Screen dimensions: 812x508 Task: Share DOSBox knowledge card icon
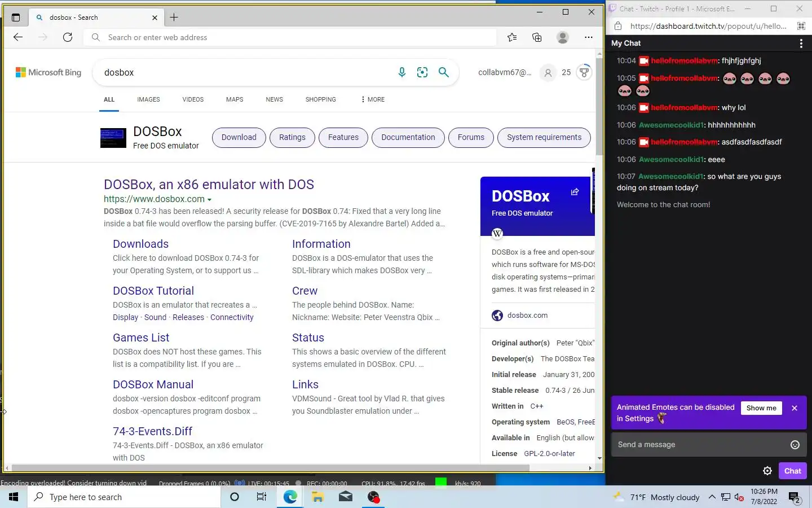[575, 192]
